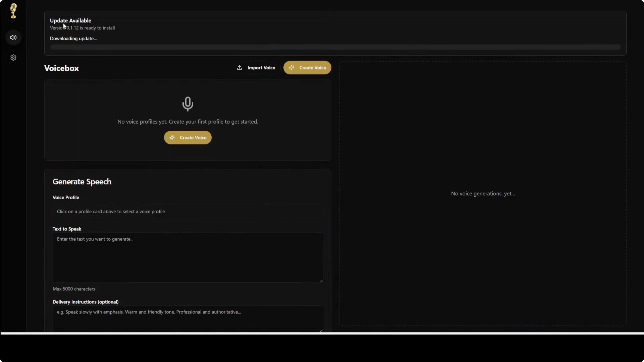
Task: Open the settings gear in sidebar
Action: (13, 58)
